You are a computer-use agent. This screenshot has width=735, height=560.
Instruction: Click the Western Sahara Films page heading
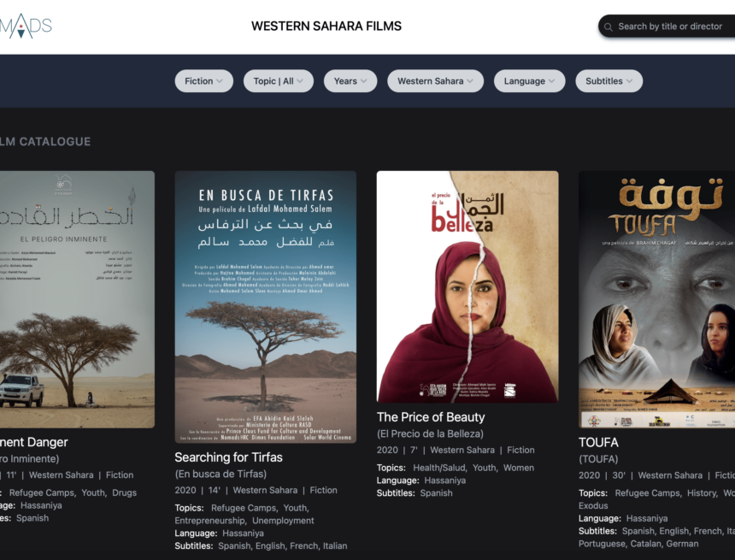326,27
